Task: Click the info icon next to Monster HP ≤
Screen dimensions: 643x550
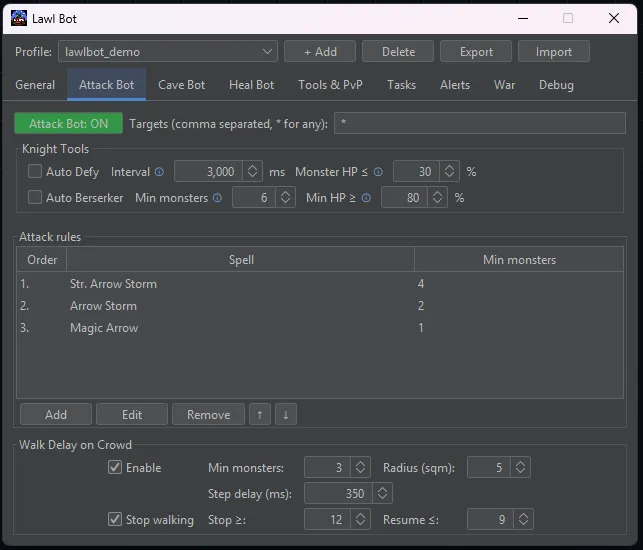Action: (x=378, y=172)
